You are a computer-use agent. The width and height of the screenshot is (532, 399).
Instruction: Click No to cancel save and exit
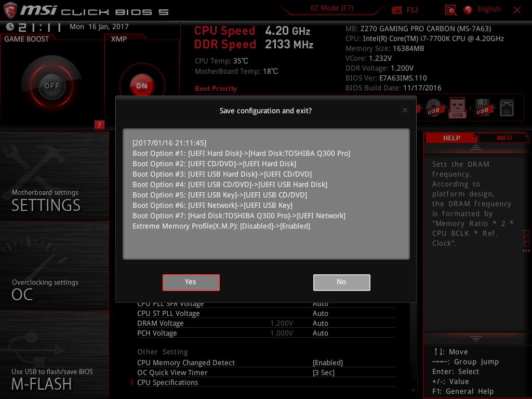click(341, 282)
